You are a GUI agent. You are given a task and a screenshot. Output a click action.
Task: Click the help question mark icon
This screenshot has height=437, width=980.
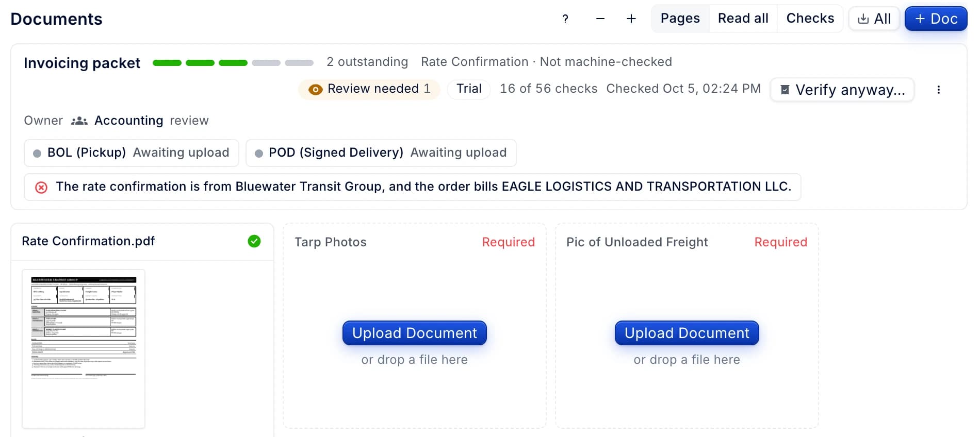coord(565,19)
